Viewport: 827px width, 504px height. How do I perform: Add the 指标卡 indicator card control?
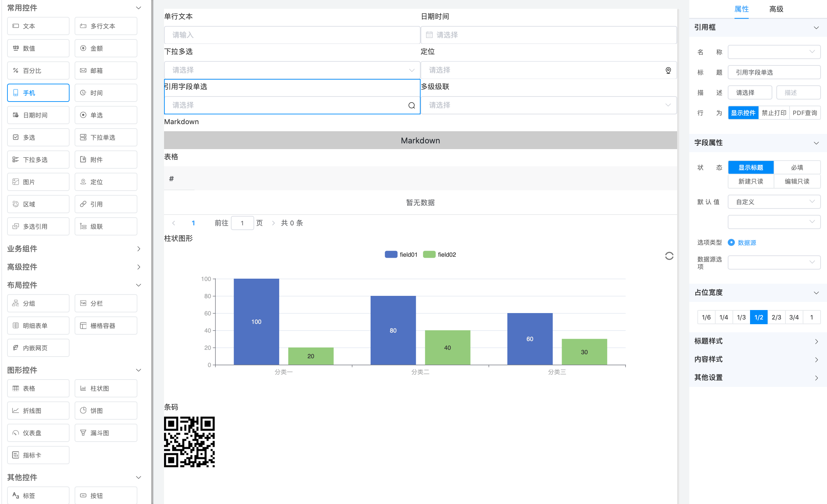point(38,455)
